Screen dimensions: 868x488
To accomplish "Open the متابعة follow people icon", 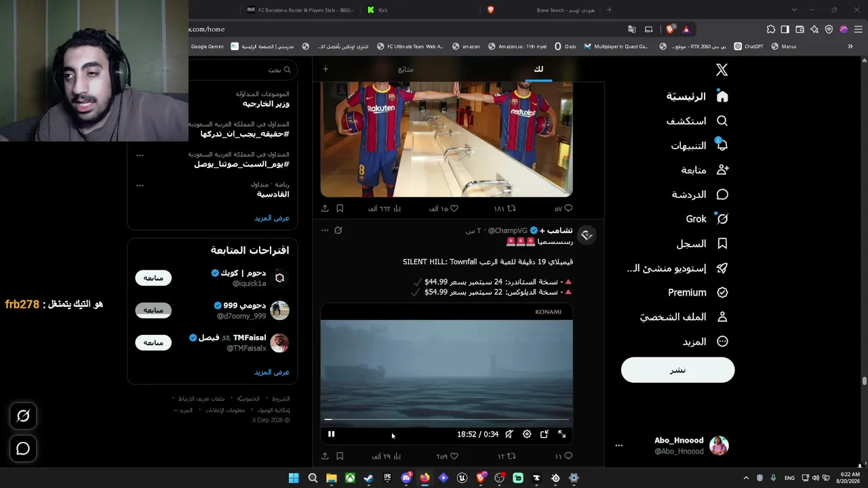I will click(x=722, y=169).
